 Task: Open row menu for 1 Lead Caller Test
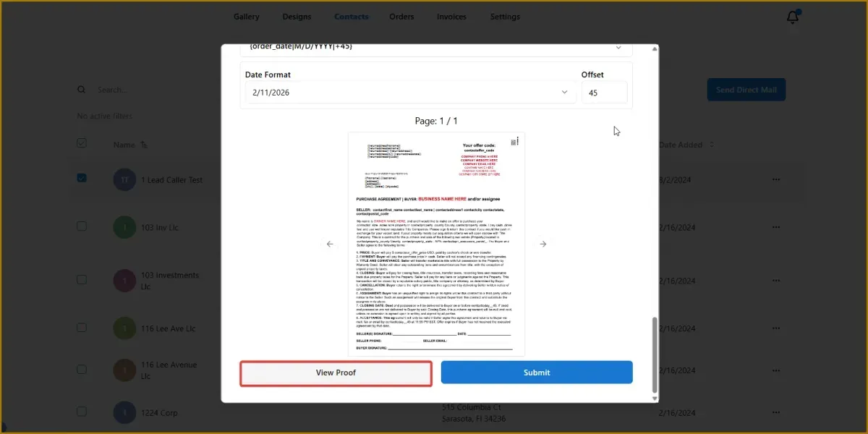(777, 179)
